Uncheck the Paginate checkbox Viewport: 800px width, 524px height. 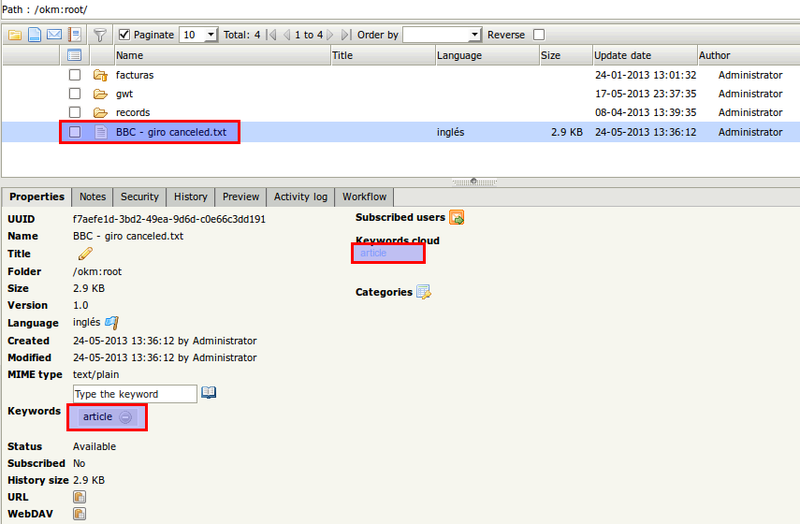(124, 35)
